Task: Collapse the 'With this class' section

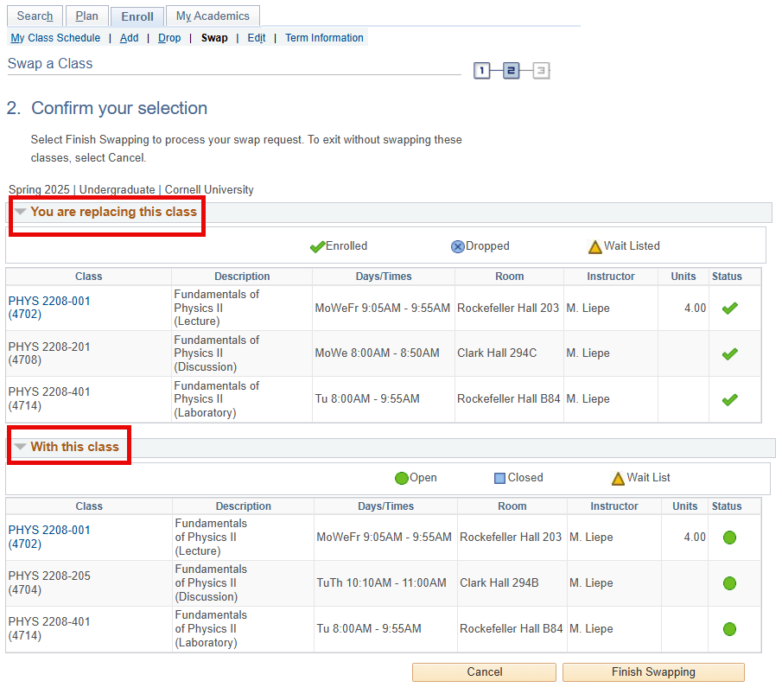Action: tap(20, 447)
